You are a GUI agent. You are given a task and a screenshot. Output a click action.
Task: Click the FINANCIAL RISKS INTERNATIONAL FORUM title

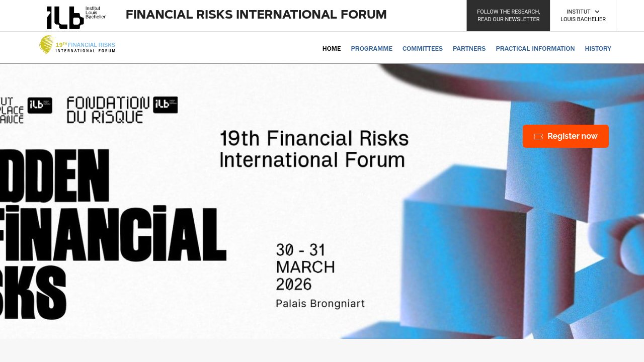256,15
